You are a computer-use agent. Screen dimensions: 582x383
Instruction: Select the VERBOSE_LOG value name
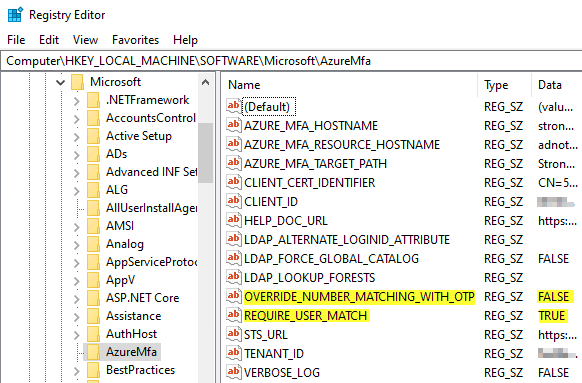[282, 373]
